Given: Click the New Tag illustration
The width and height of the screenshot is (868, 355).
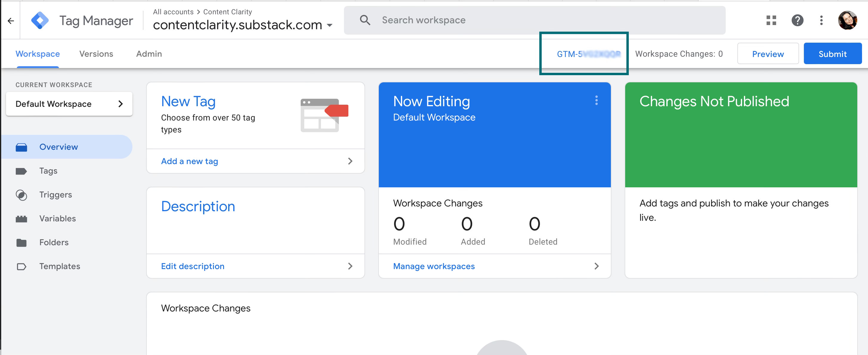Looking at the screenshot, I should [324, 115].
